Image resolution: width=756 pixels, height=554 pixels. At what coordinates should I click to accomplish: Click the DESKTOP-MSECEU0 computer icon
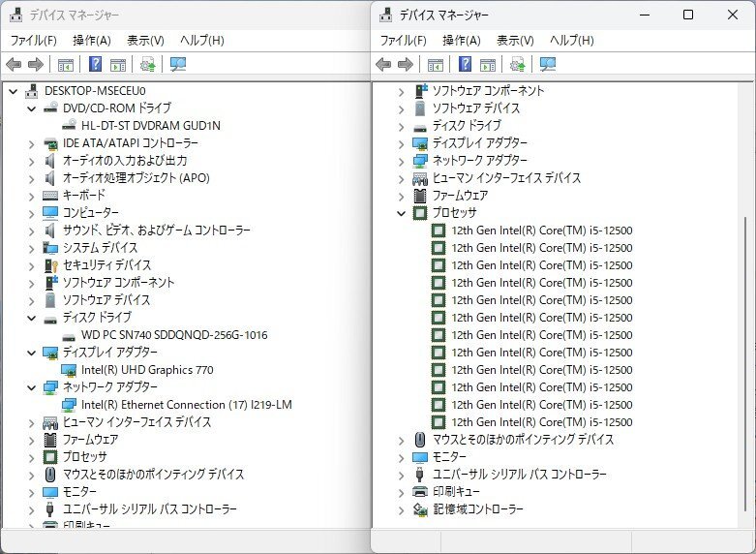tap(32, 91)
